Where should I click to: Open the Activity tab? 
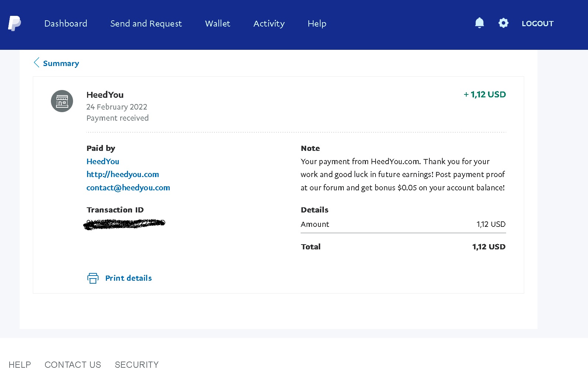(x=269, y=24)
